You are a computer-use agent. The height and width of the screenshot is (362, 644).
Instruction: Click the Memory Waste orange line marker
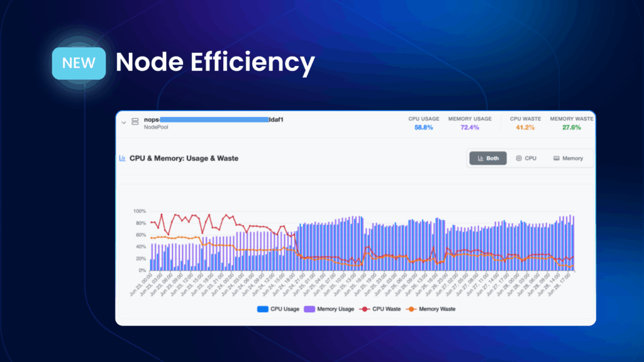tap(411, 309)
